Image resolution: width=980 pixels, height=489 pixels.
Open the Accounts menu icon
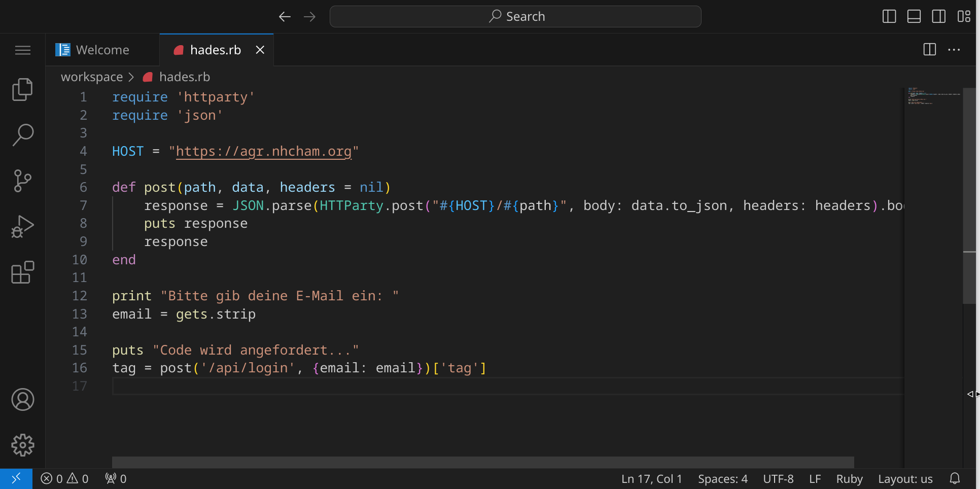point(22,400)
